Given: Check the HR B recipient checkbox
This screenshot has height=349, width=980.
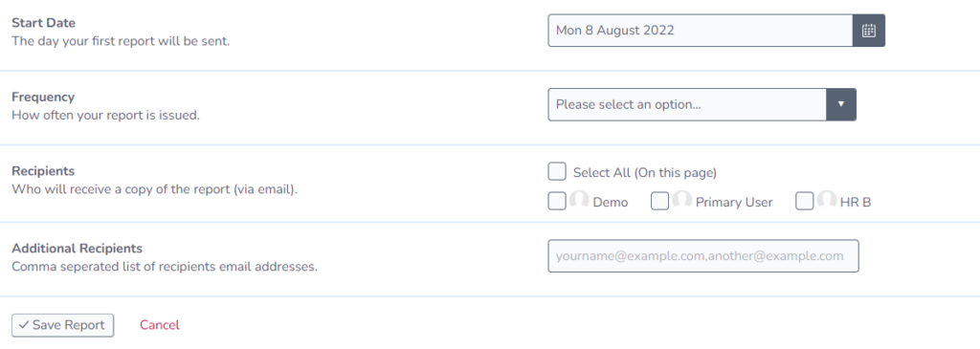Looking at the screenshot, I should pos(804,201).
